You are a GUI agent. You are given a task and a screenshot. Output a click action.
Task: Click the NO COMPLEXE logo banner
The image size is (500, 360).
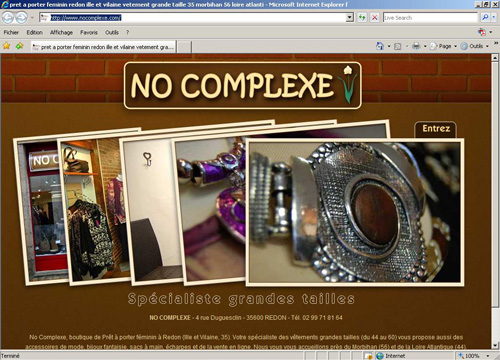click(243, 85)
